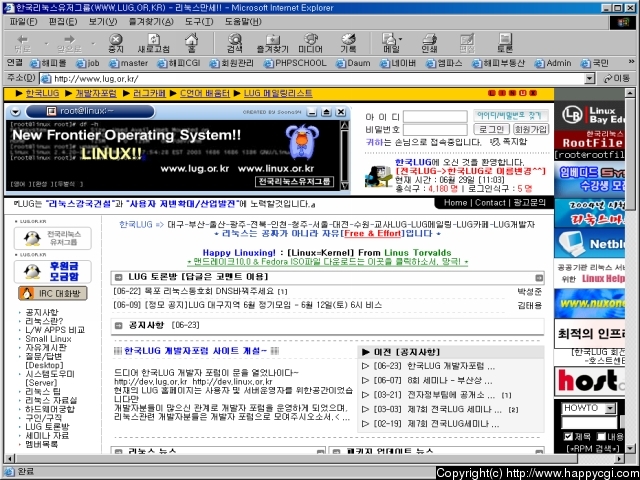Click the Edit (편집) toolbar icon
This screenshot has height=480, width=640.
(467, 39)
